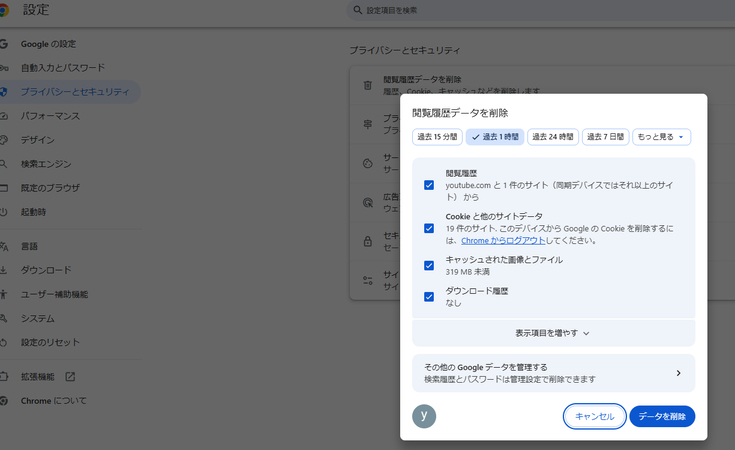Screen dimensions: 735x450
Task: Select the 過去 15 分間 time range
Action: coord(437,137)
